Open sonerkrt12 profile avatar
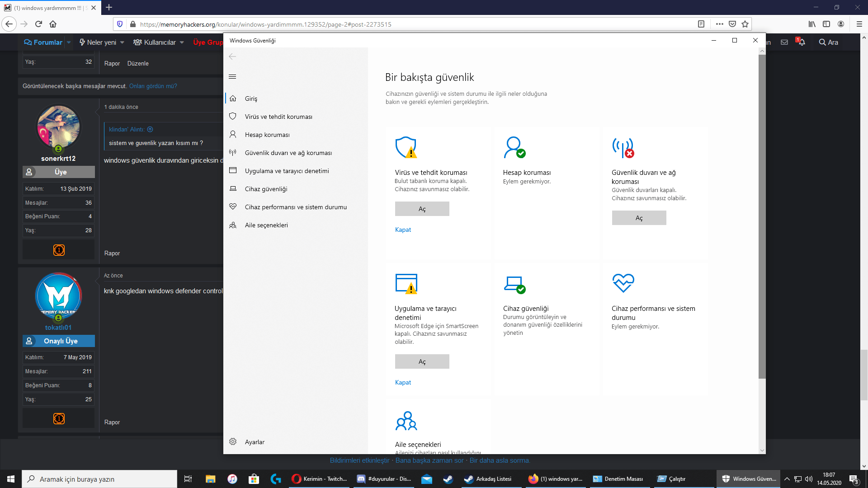868x488 pixels. [x=58, y=127]
